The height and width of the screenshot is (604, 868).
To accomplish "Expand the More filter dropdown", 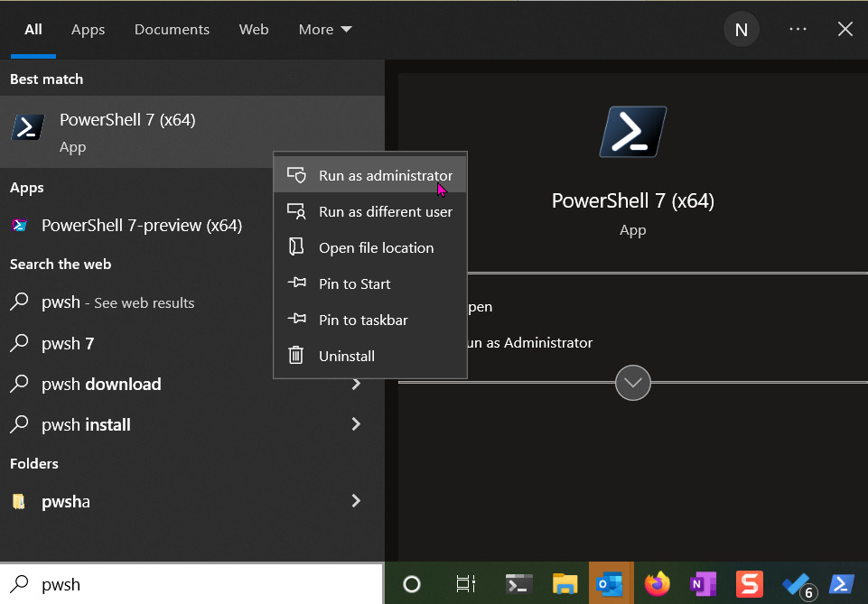I will click(325, 29).
